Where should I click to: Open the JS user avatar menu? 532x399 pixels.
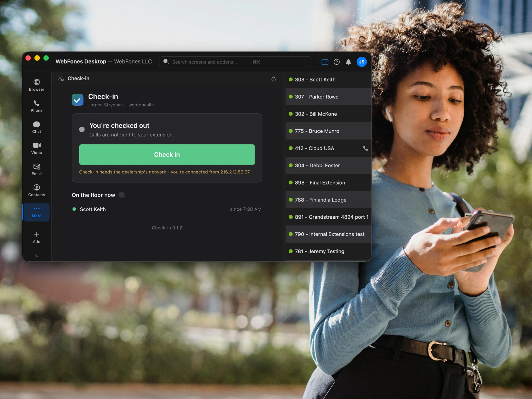[x=361, y=62]
